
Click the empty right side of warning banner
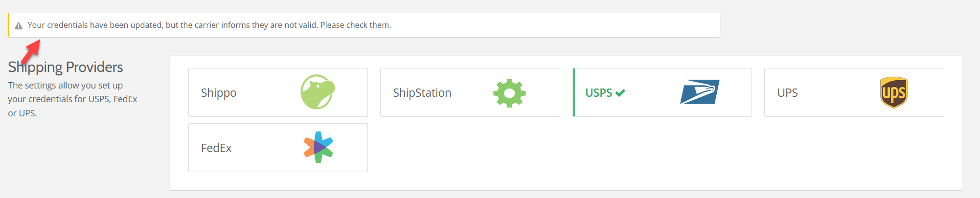587,25
